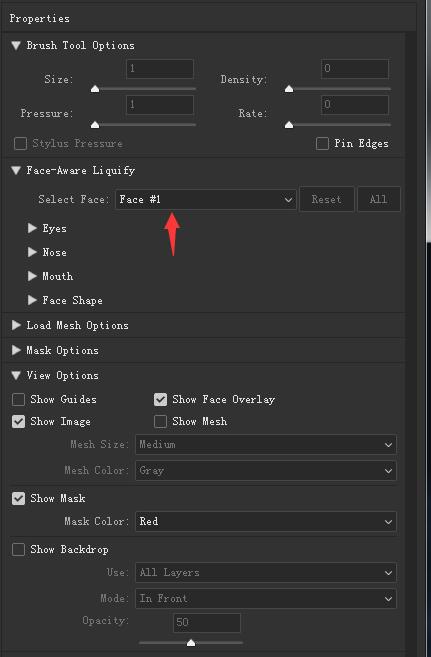Enable the Pin Edges checkbox
The height and width of the screenshot is (657, 431).
[x=322, y=144]
